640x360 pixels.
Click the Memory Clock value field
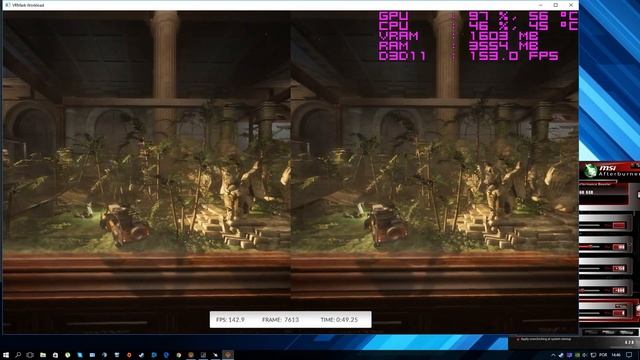click(619, 290)
